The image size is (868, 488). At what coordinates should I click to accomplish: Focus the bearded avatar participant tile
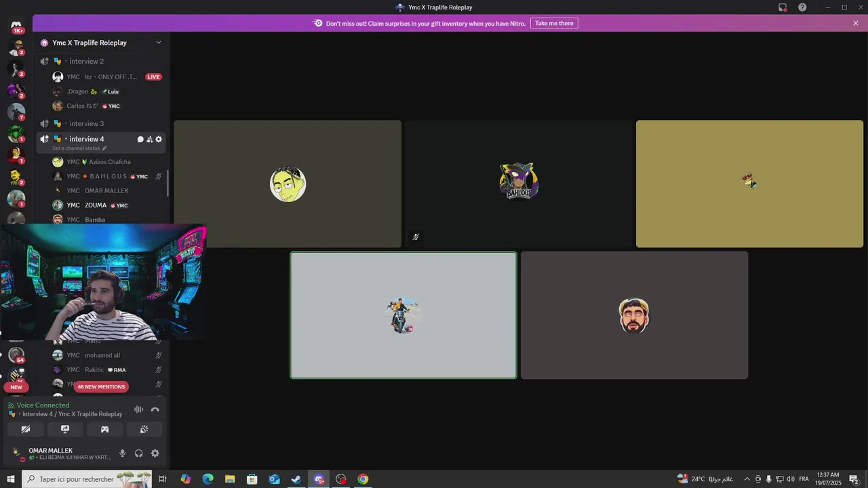[634, 315]
